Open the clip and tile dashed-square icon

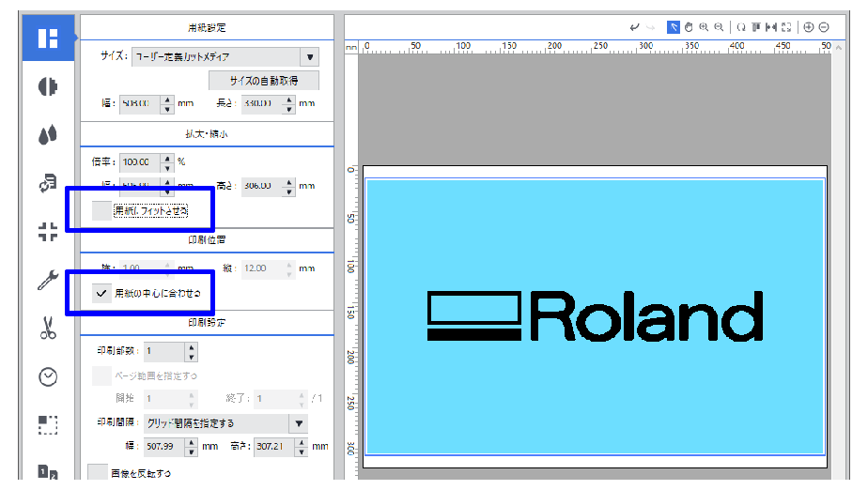pos(48,424)
